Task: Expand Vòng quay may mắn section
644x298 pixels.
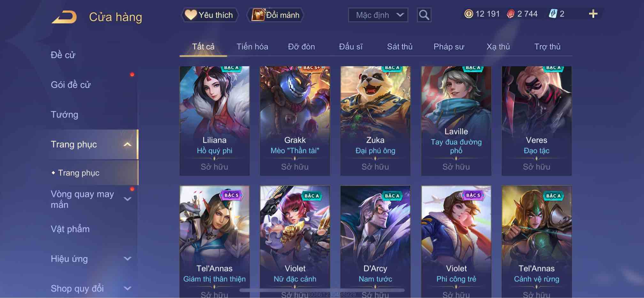Action: coord(127,199)
